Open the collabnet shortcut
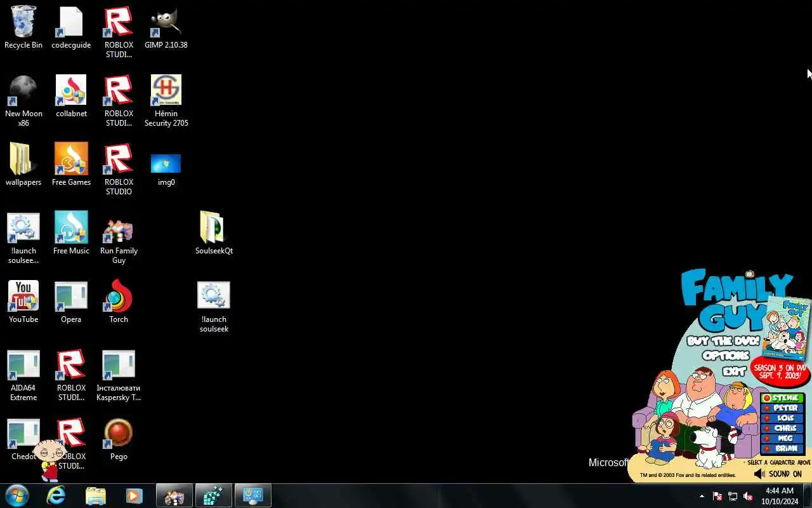This screenshot has height=508, width=812. [71, 96]
